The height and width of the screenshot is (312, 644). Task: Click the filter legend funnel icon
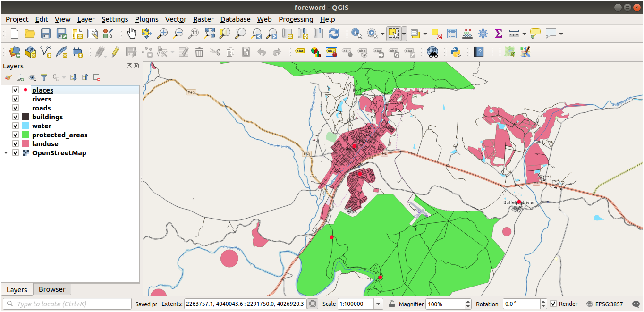pos(44,77)
